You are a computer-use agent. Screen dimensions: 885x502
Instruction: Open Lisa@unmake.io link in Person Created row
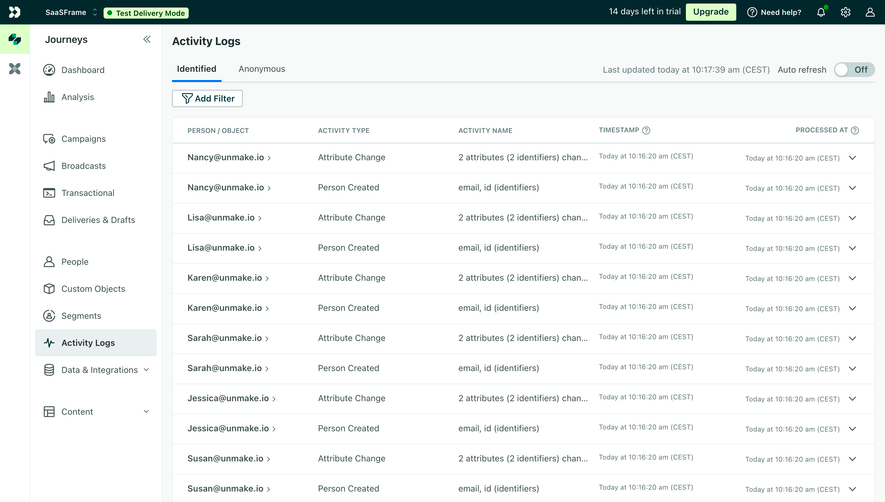pos(224,248)
